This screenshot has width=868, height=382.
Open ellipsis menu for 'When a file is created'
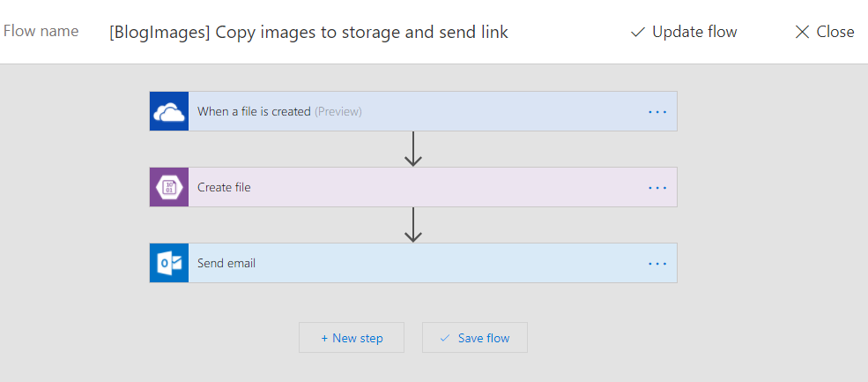[657, 112]
